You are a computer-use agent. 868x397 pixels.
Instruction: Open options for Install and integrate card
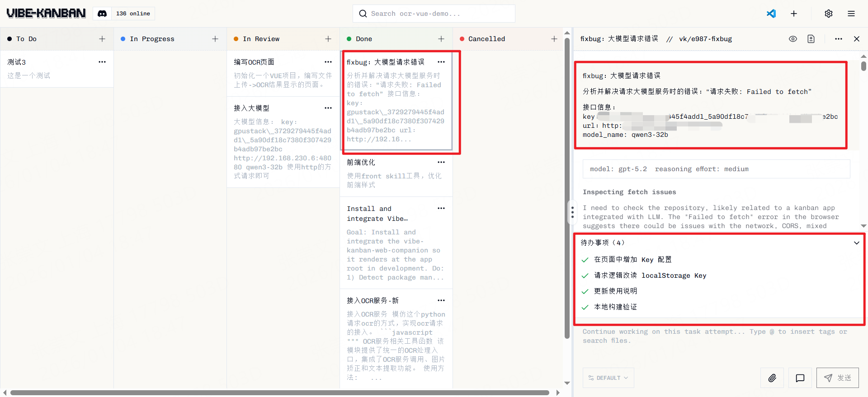click(x=441, y=208)
